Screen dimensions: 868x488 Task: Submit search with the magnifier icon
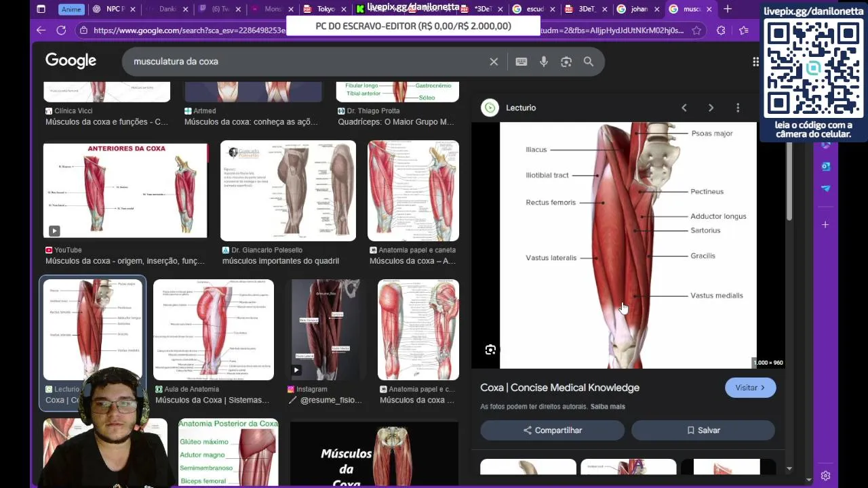tap(589, 62)
